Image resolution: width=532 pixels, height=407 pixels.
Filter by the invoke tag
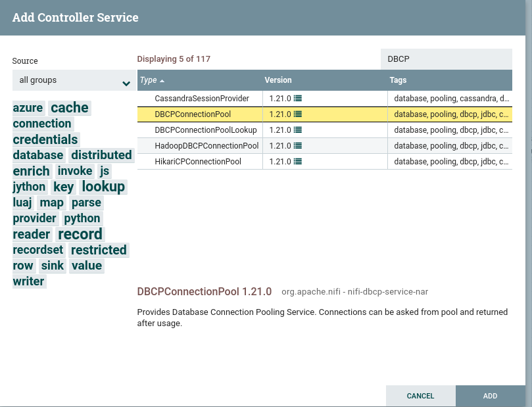click(x=75, y=171)
